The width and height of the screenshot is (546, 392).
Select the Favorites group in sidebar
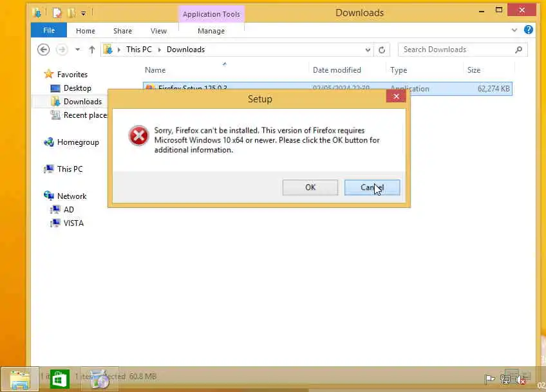tap(72, 75)
